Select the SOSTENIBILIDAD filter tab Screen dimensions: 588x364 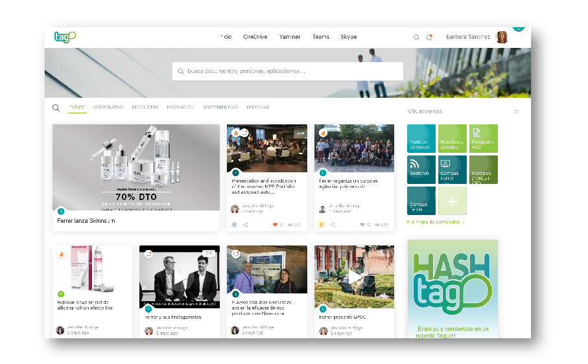coord(220,108)
